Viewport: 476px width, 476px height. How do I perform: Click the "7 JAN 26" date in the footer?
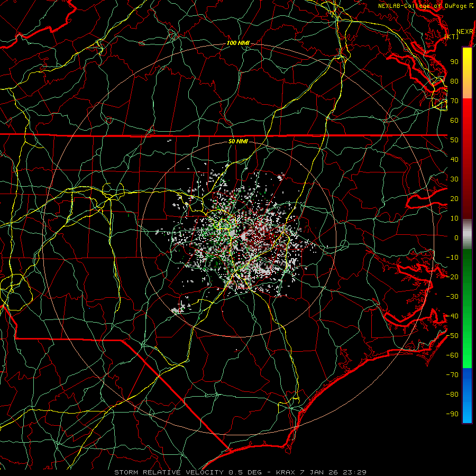click(x=319, y=472)
